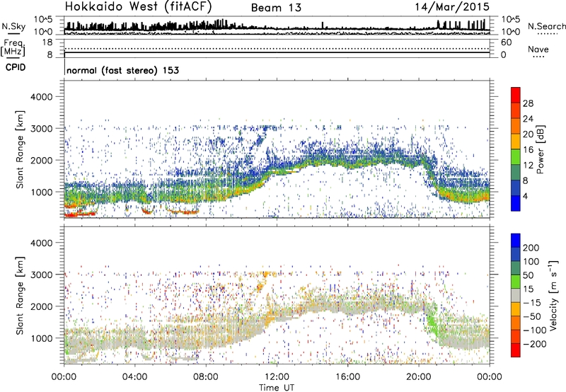The height and width of the screenshot is (392, 566).
Task: Click the '200' value on the Velocity scale
Action: 531,248
